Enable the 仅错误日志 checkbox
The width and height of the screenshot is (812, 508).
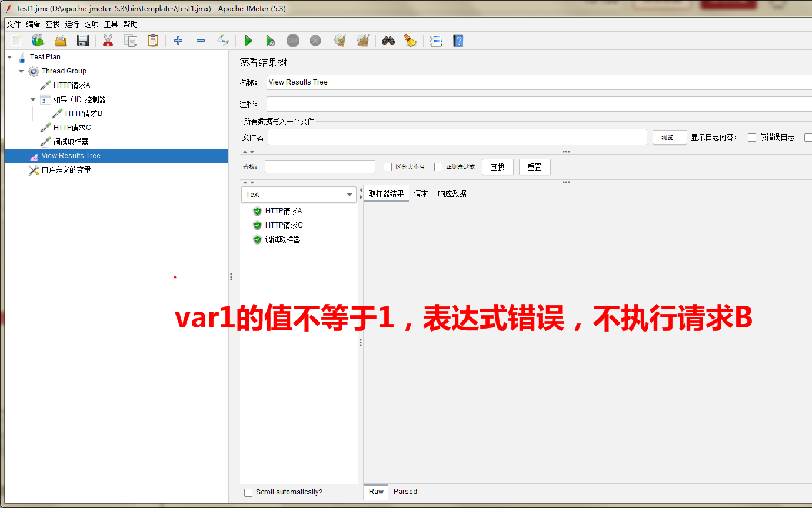(752, 137)
